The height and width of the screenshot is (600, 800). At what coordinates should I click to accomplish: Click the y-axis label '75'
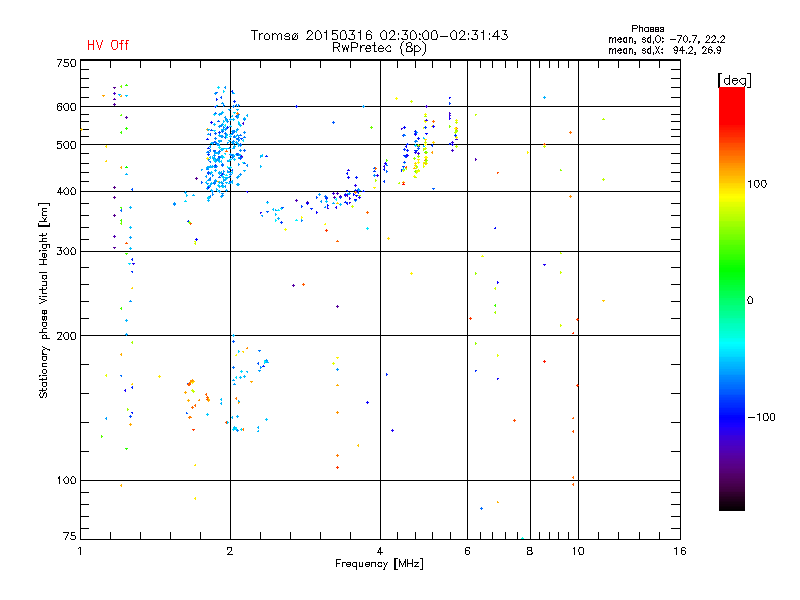(70, 536)
